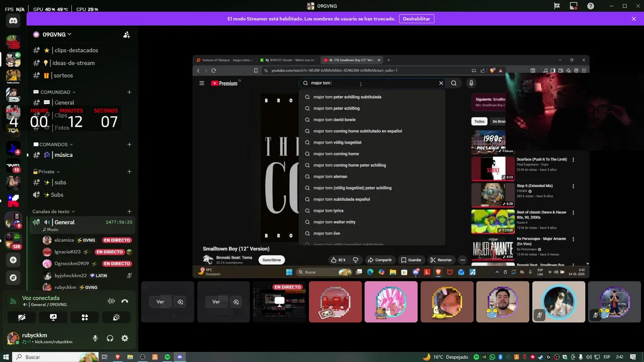Open the Windows notification center
The height and width of the screenshot is (362, 644).
tap(632, 357)
